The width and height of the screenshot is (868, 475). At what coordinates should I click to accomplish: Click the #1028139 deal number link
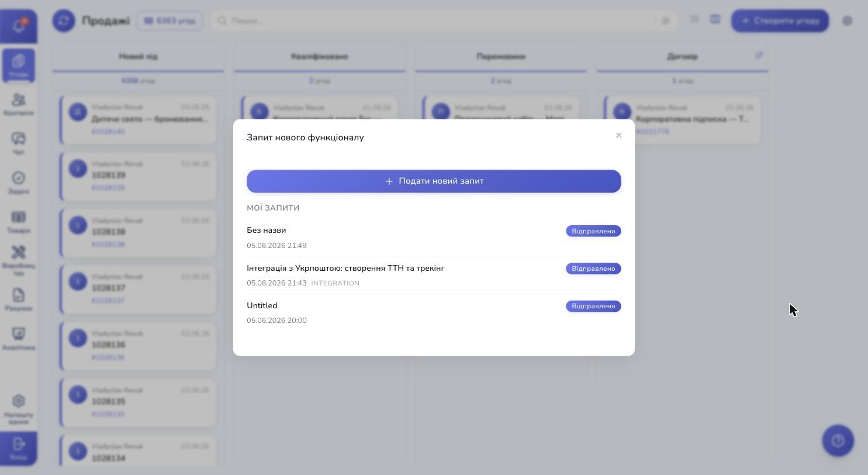108,188
